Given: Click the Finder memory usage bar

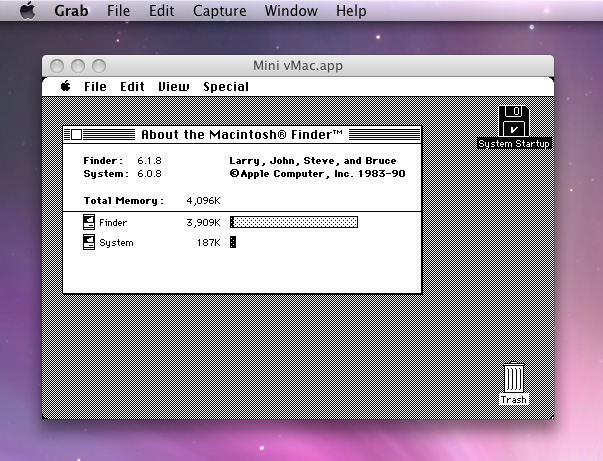Looking at the screenshot, I should 294,222.
